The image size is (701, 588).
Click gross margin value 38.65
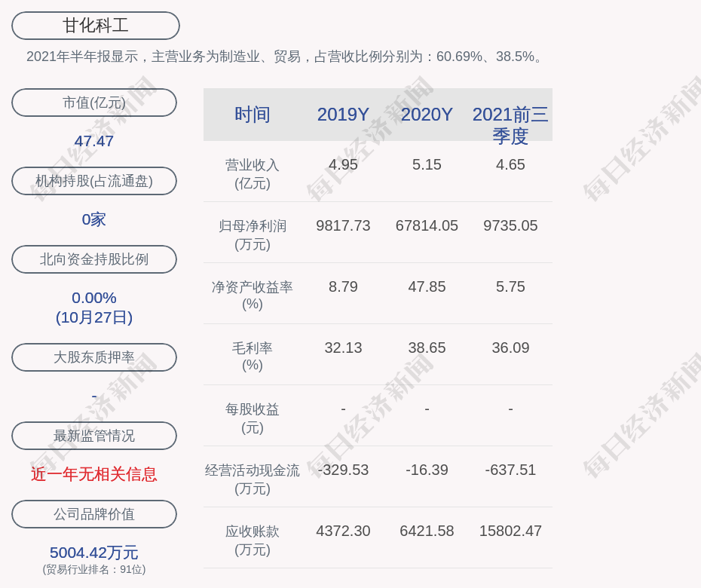pyautogui.click(x=427, y=348)
